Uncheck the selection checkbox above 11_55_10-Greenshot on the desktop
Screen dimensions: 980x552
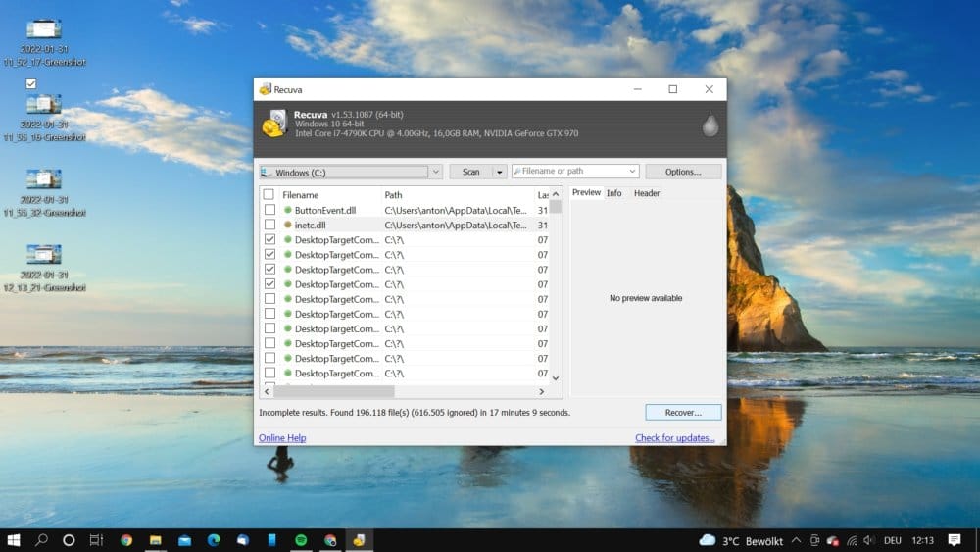click(x=31, y=83)
